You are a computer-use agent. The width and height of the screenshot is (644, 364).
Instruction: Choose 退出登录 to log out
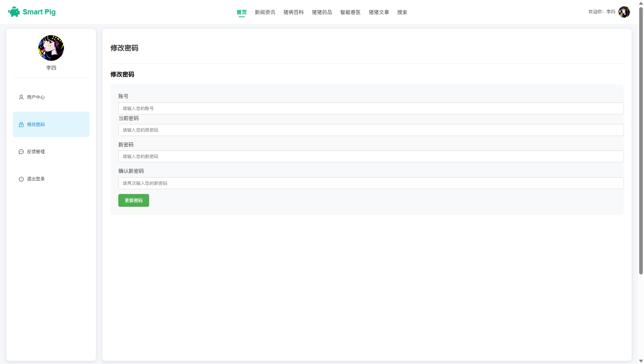51,179
